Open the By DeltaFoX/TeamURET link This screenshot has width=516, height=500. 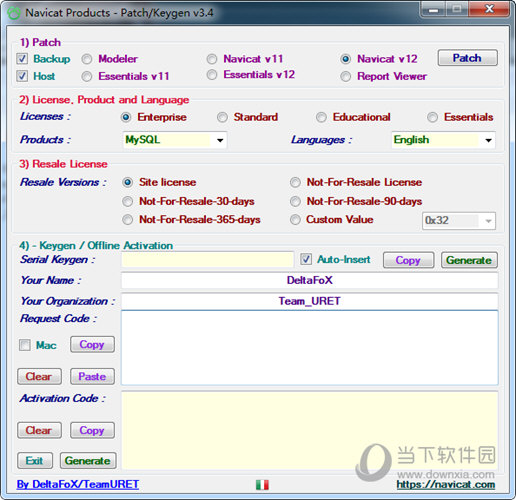(x=78, y=484)
